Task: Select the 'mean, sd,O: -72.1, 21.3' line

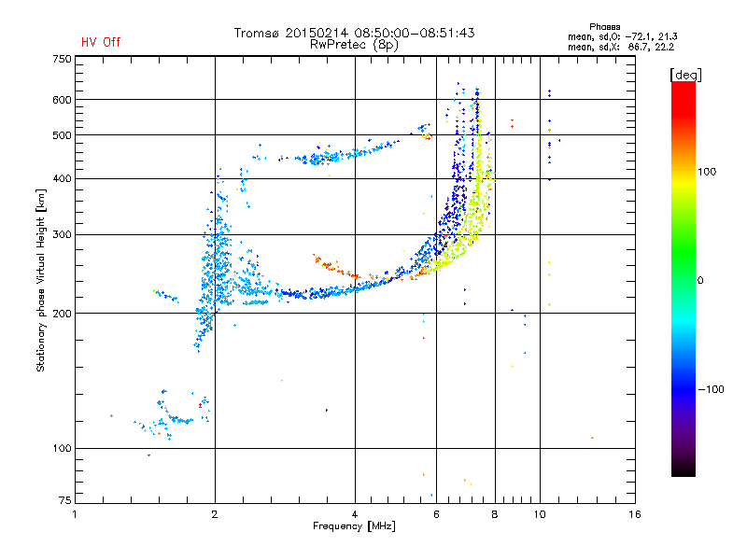Action: (622, 36)
